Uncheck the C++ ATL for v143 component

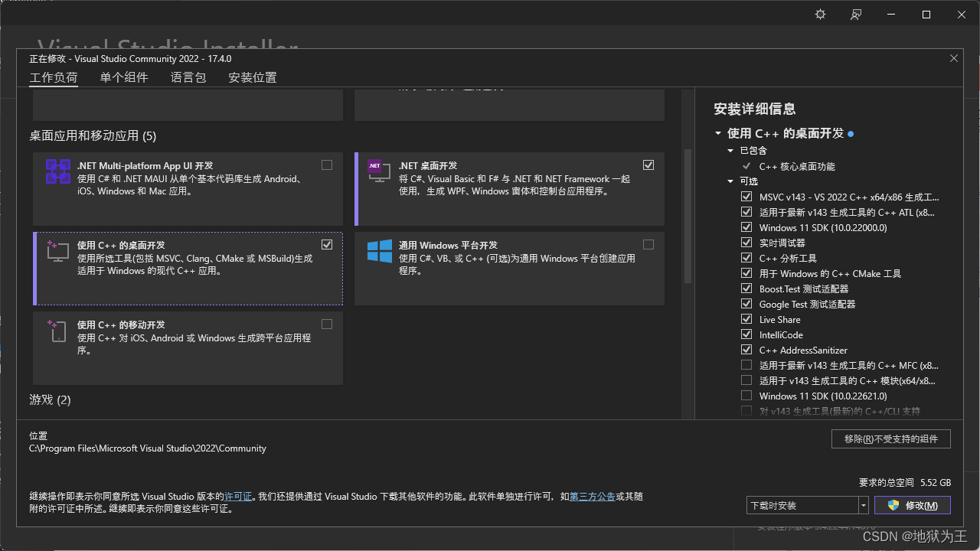click(746, 212)
